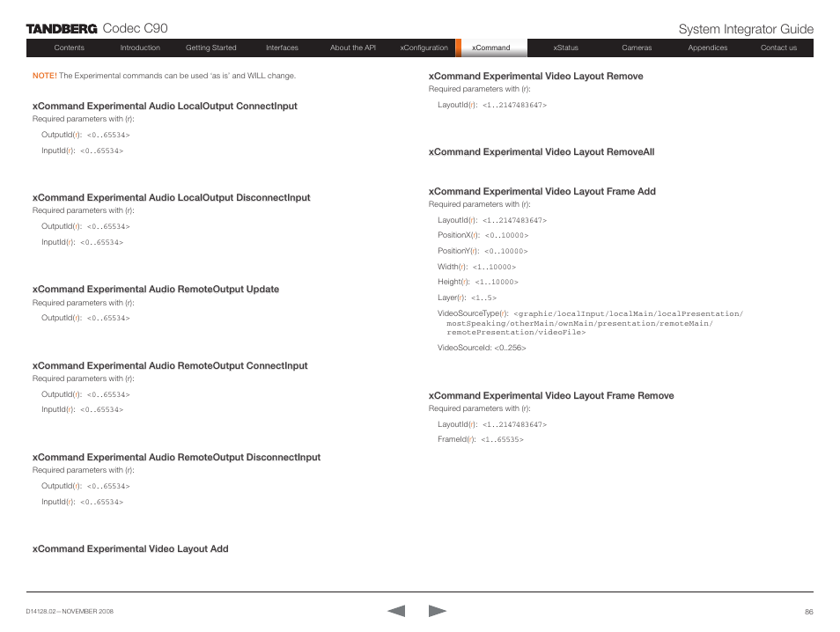Open the Contact us tab
Viewport: 840px width, 632px height.
point(778,48)
